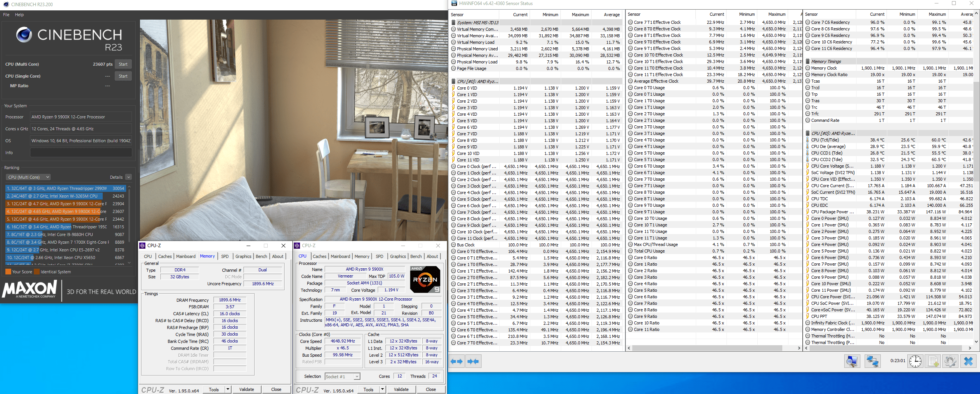This screenshot has width=980, height=394.
Task: Click the ranking list scroll-up chevron
Action: click(129, 187)
